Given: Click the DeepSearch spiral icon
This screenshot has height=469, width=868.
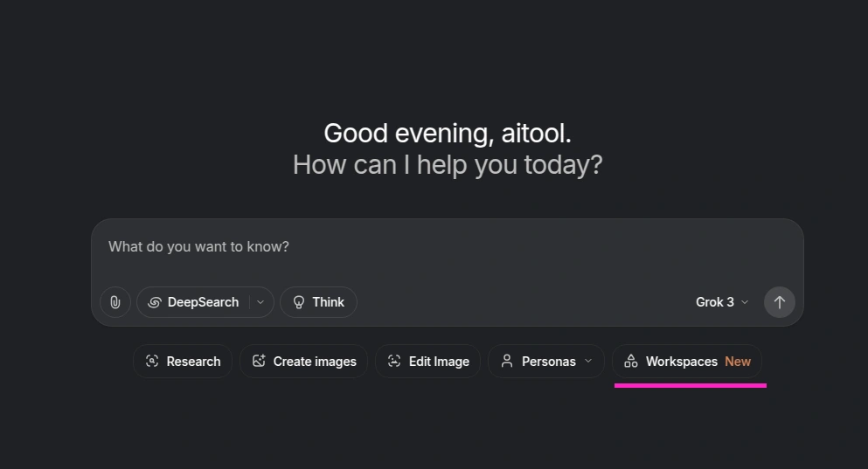Looking at the screenshot, I should (155, 302).
